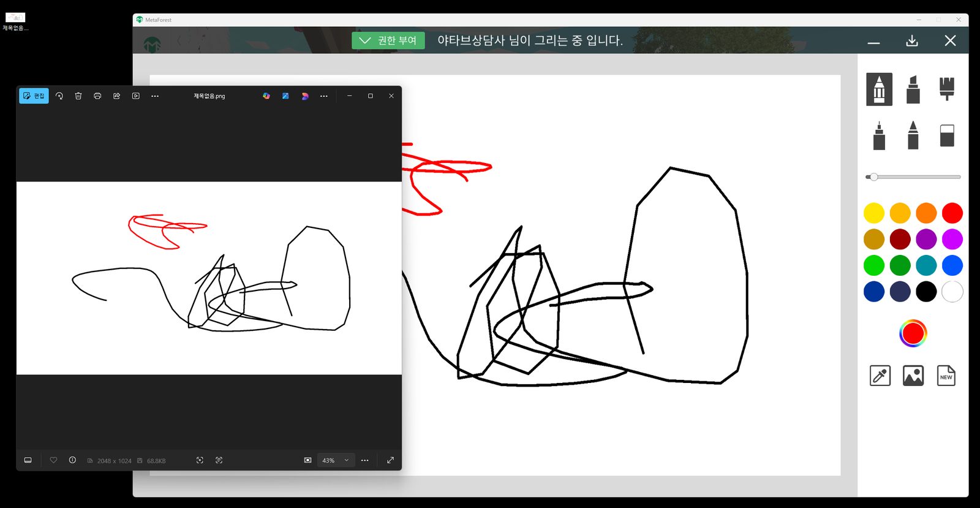Image resolution: width=980 pixels, height=508 pixels.
Task: Open Copilot from Photos title bar
Action: click(x=266, y=96)
